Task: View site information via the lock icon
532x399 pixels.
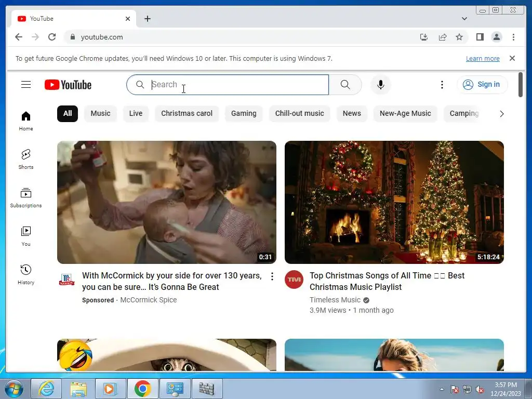Action: (x=72, y=37)
